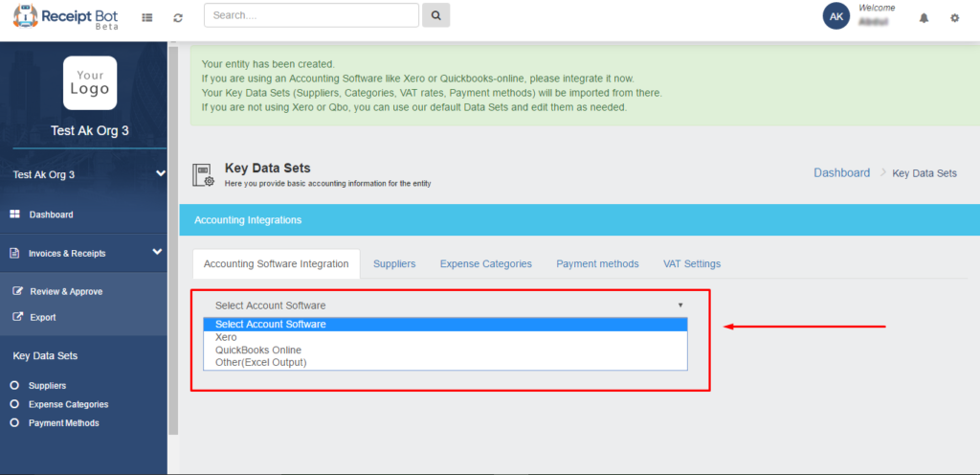Follow the Dashboard breadcrumb link
The image size is (980, 475).
pos(842,173)
